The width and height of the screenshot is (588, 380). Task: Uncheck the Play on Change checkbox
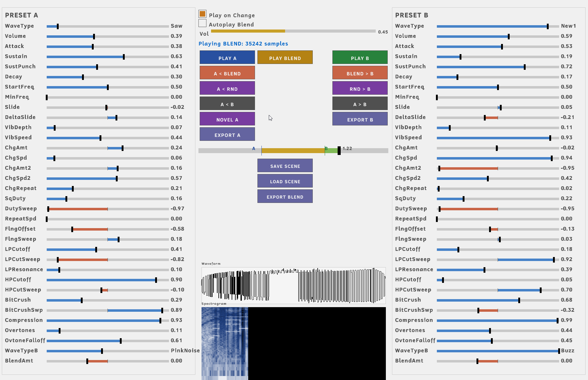pyautogui.click(x=202, y=14)
